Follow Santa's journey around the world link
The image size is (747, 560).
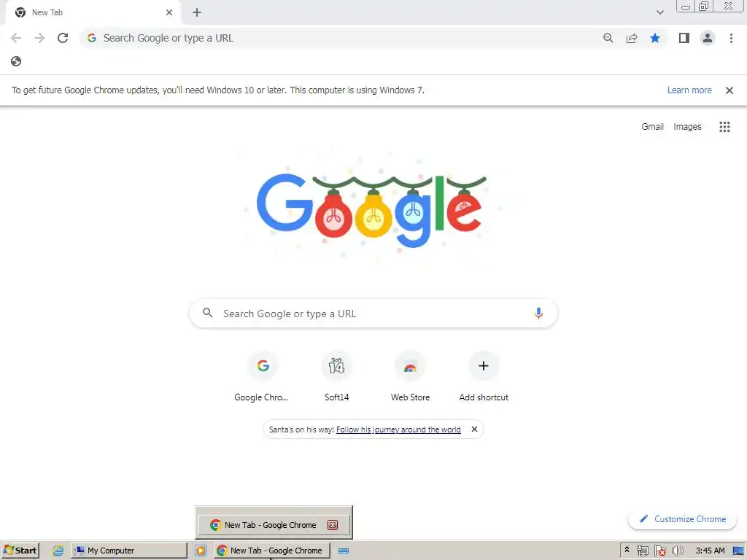(x=398, y=429)
